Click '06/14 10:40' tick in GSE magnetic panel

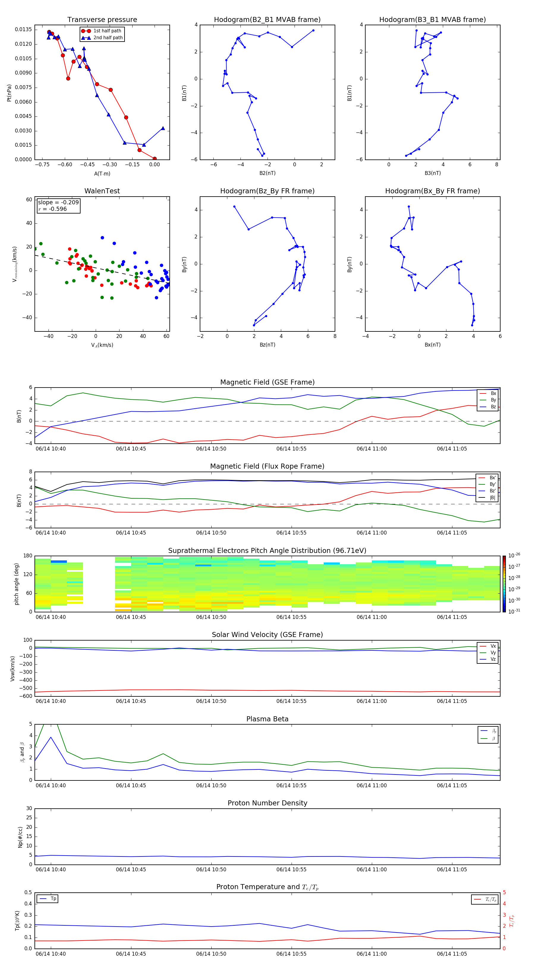tap(51, 449)
